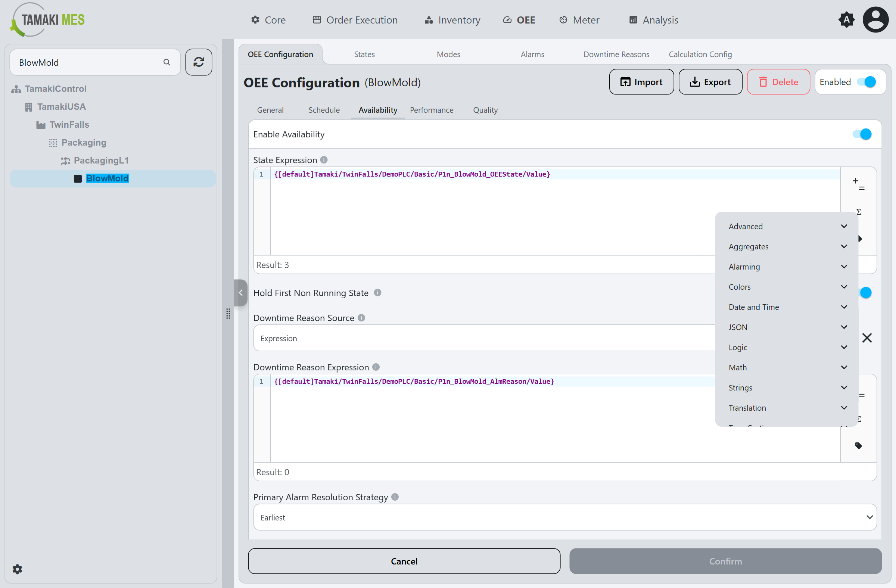Switch to Downtime Reasons tab
The width and height of the screenshot is (896, 588).
coord(616,54)
